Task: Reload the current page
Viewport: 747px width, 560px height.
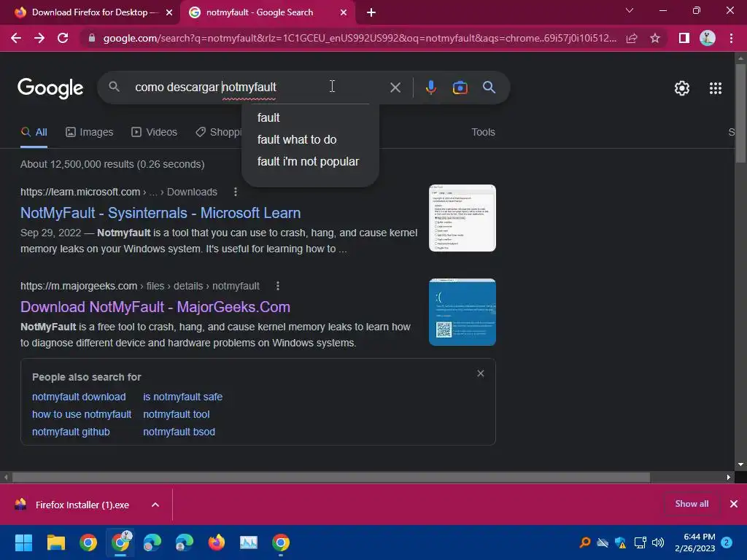Action: [63, 38]
